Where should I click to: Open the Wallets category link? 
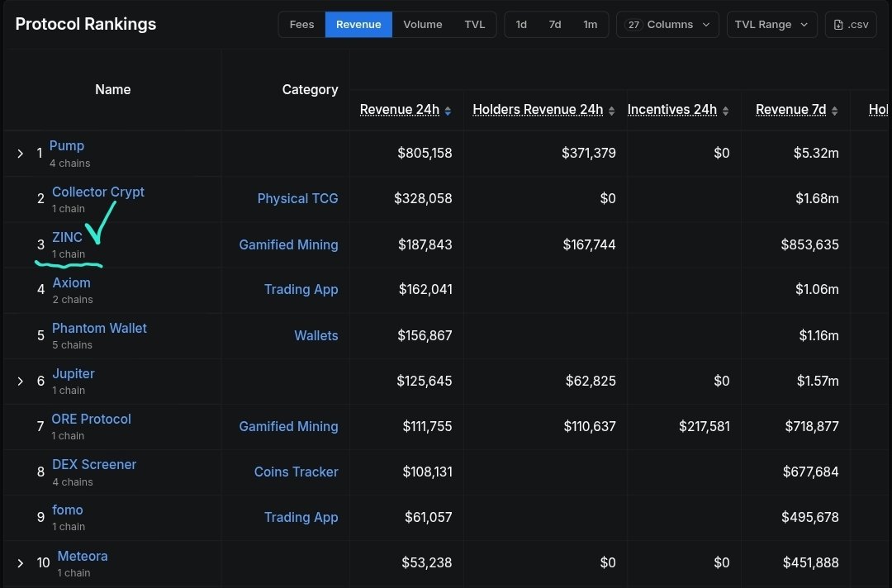tap(316, 335)
